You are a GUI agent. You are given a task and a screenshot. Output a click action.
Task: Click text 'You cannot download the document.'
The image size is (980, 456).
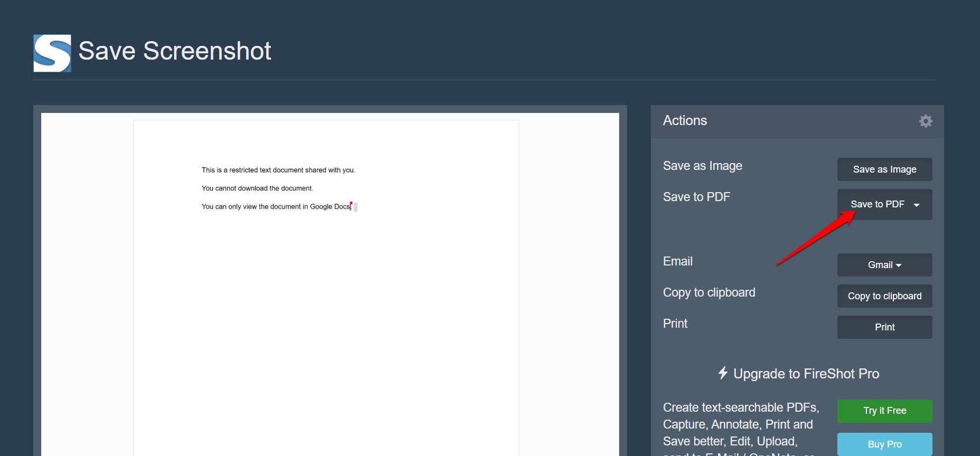pyautogui.click(x=257, y=188)
